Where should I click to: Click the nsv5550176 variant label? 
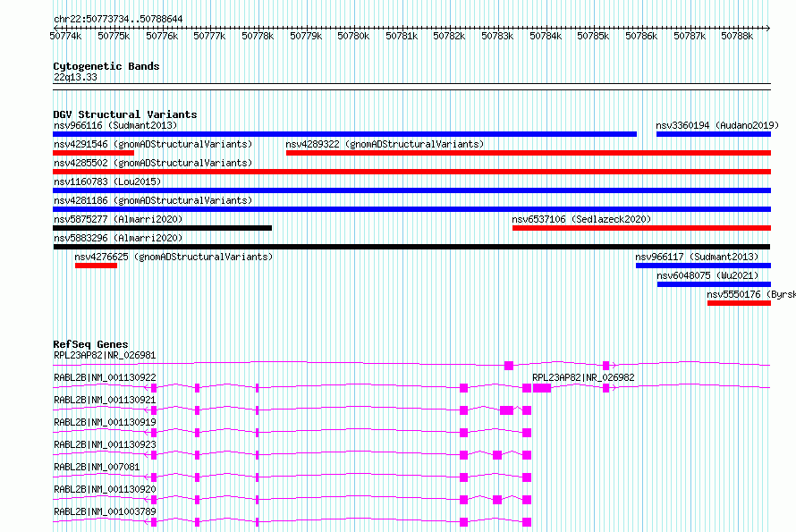pyautogui.click(x=750, y=294)
